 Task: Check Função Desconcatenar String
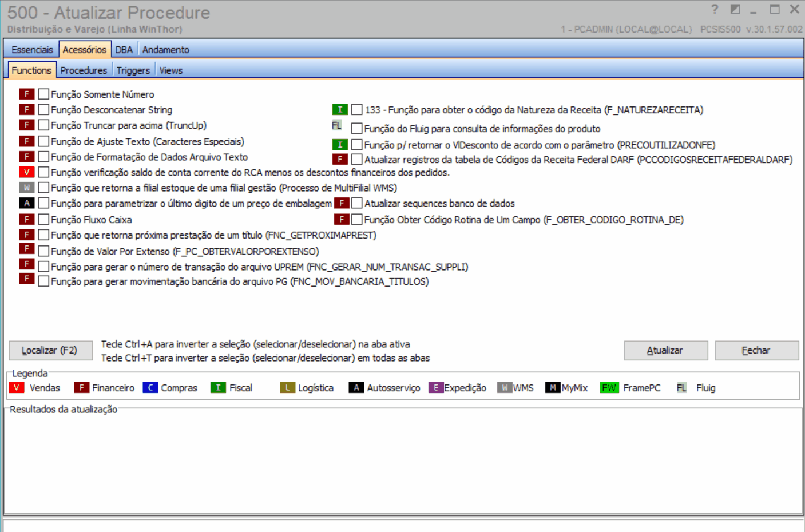point(43,109)
